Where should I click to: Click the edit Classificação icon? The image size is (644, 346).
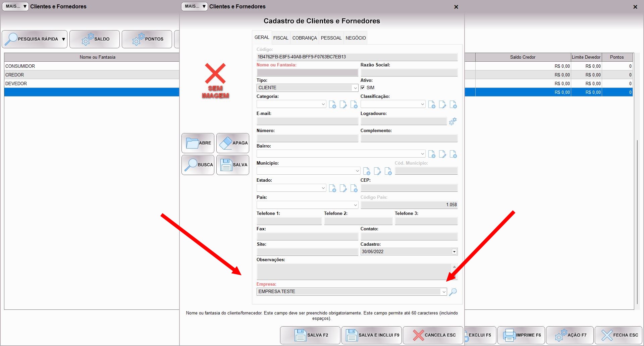(442, 105)
